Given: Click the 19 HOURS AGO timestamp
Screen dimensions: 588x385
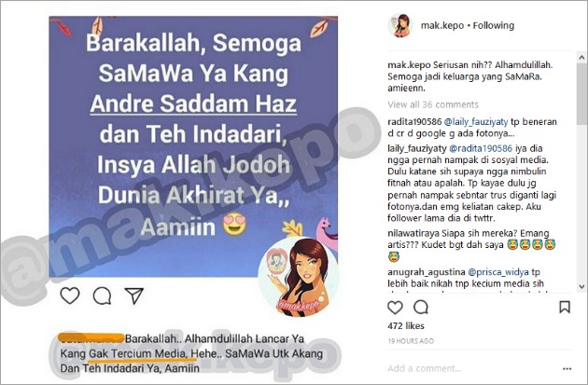Looking at the screenshot, I should click(x=411, y=341).
